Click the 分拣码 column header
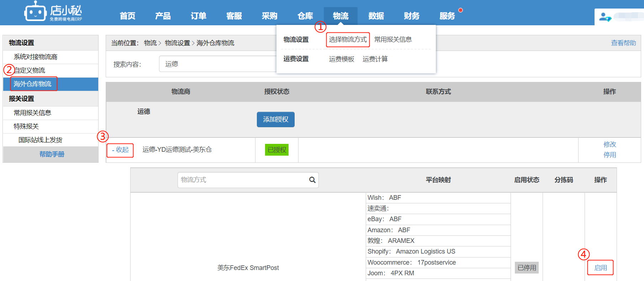Viewport: 644px width, 281px height. click(564, 180)
